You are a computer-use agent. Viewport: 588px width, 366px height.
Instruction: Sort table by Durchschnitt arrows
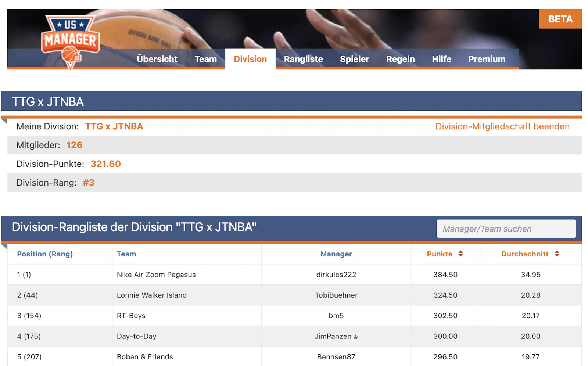(x=557, y=254)
